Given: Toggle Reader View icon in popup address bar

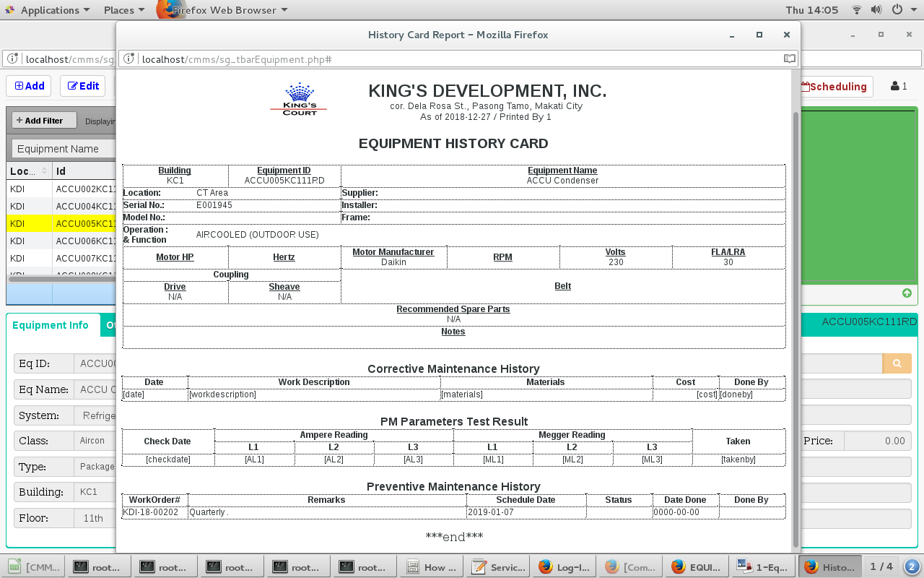Looking at the screenshot, I should point(790,59).
